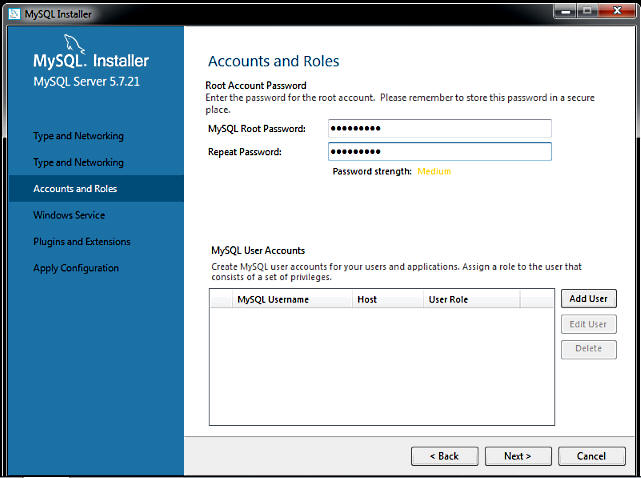Focus the MySQL Root Password field

point(439,128)
